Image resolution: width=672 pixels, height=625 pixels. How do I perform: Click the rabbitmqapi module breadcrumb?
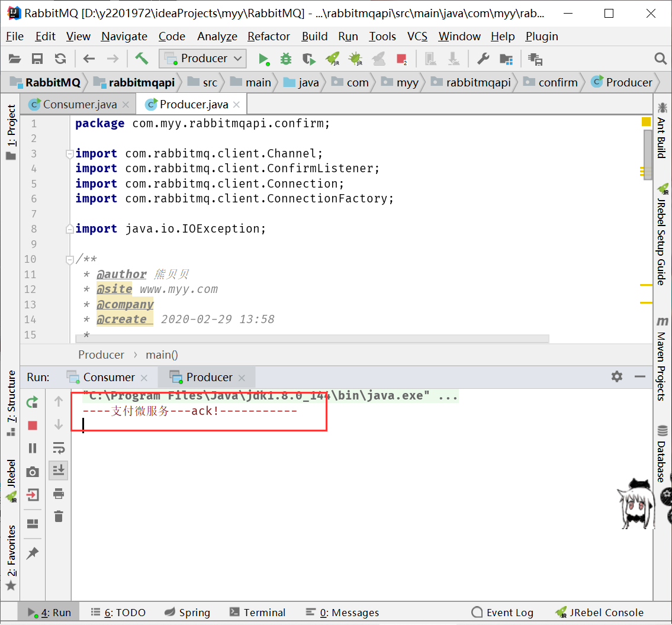click(134, 82)
